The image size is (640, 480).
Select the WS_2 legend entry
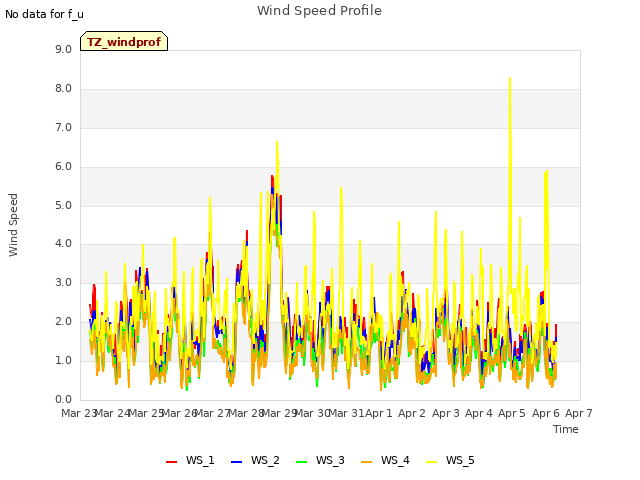point(255,460)
